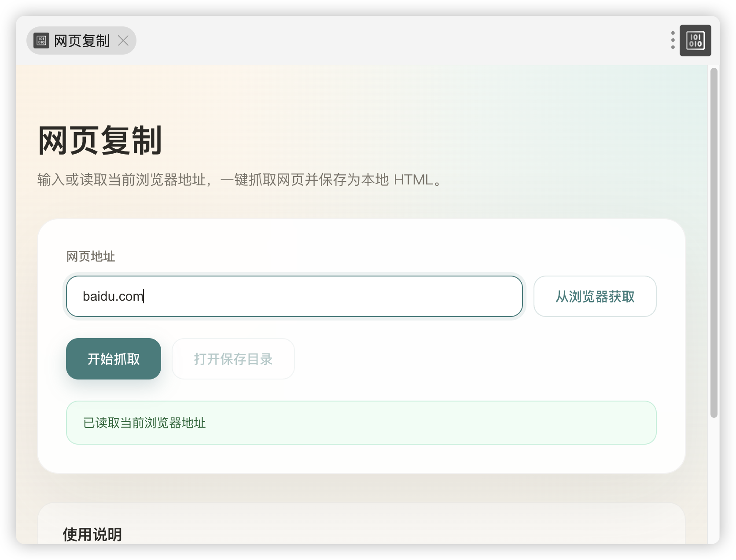This screenshot has width=736, height=560.
Task: Click the blank area right of 打开保存目录
Action: [475, 359]
